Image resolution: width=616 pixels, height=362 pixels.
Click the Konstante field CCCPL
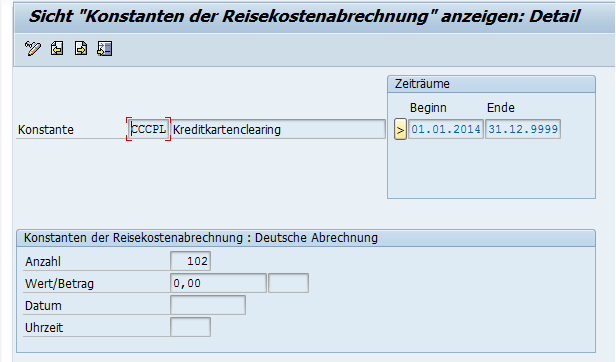[x=148, y=129]
